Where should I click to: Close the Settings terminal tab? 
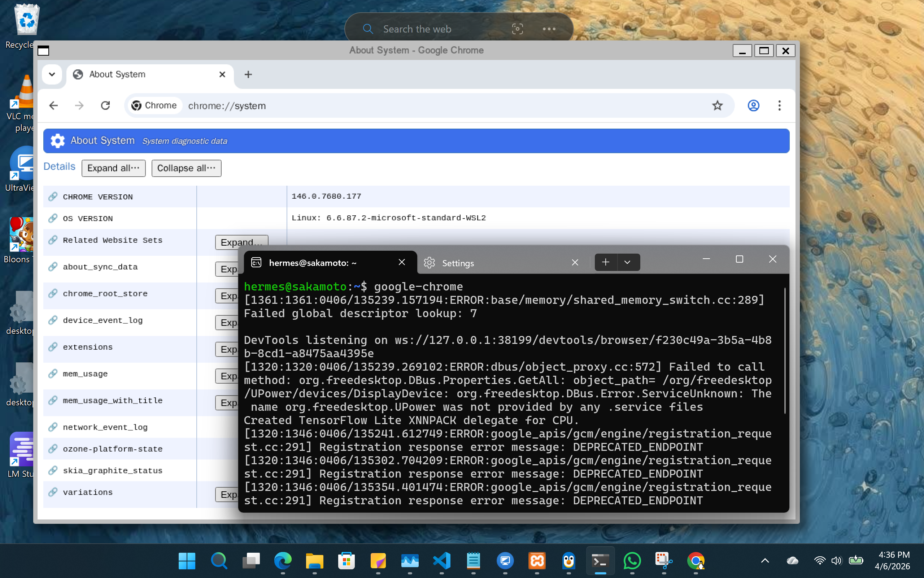[575, 263]
